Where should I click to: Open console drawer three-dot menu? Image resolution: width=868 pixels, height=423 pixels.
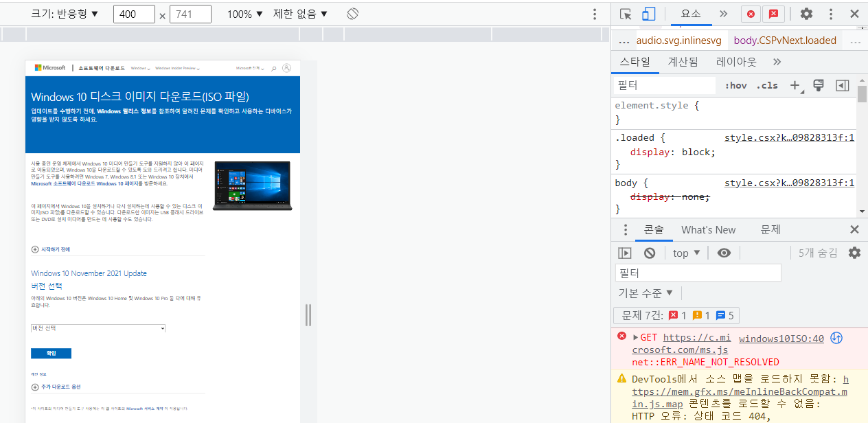point(625,229)
